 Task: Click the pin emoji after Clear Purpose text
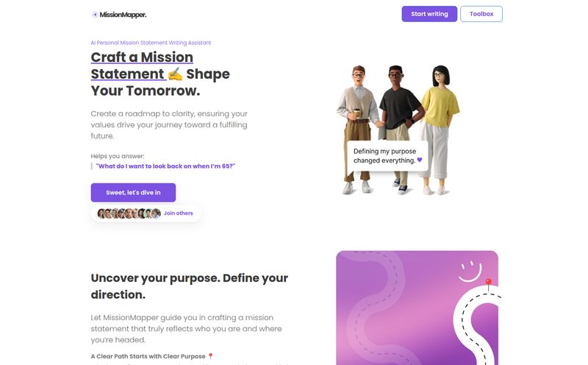tap(210, 356)
